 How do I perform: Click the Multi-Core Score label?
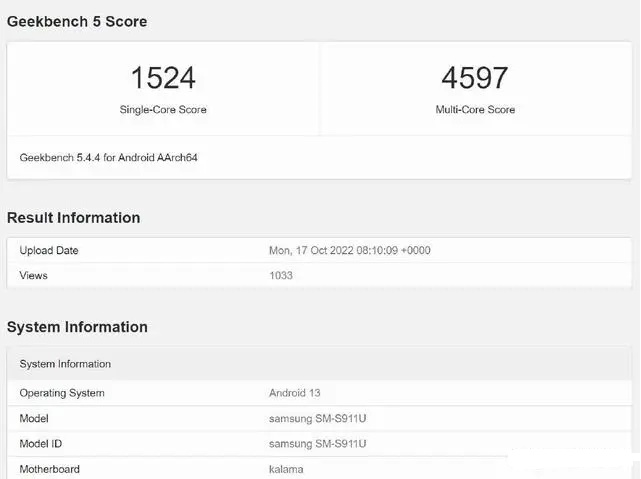point(475,110)
